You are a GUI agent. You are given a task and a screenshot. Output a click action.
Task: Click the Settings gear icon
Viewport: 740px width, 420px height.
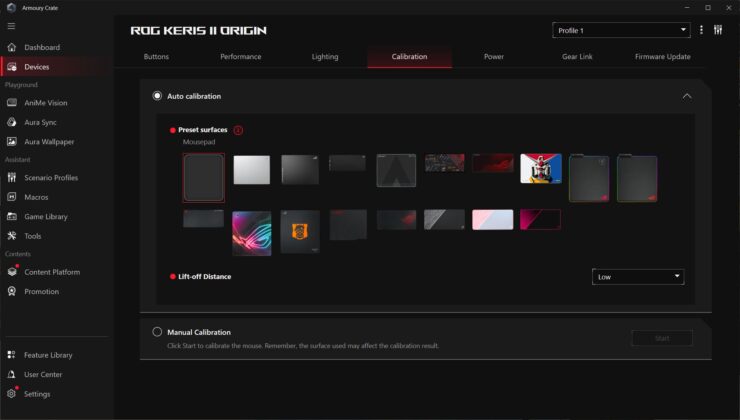click(12, 394)
